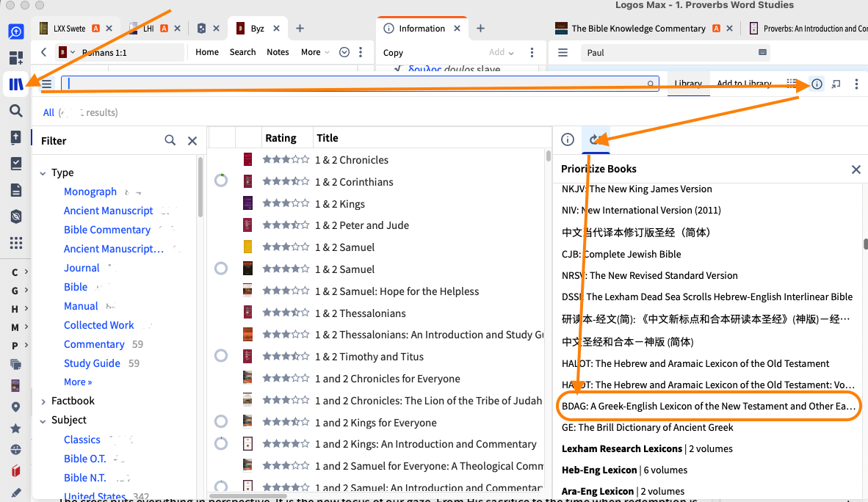Screen dimensions: 868x502
Task: Open the map pin shortcut in sidebar
Action: (15, 407)
